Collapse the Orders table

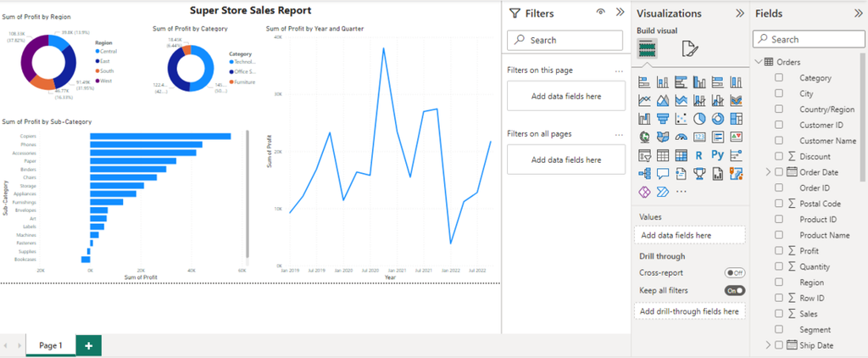(x=757, y=62)
